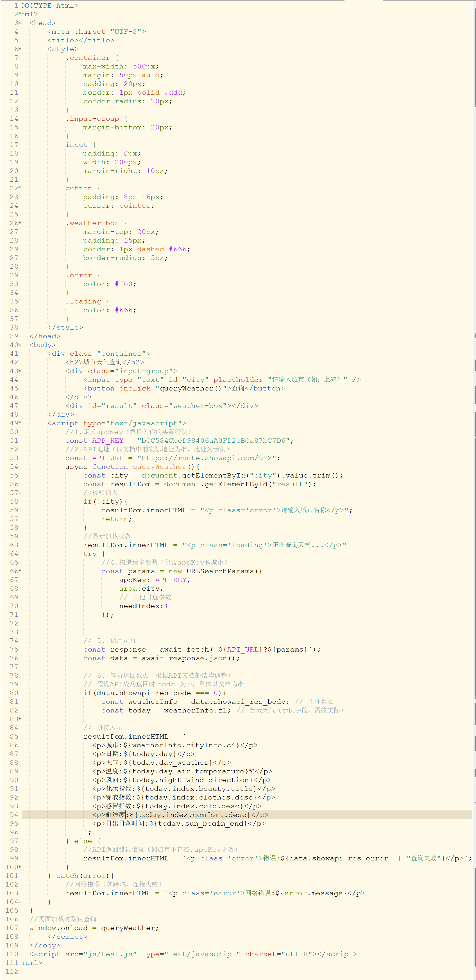Collapse the <body> tag fold on line 40
Screen dimensions: 476x980
[x=20, y=345]
